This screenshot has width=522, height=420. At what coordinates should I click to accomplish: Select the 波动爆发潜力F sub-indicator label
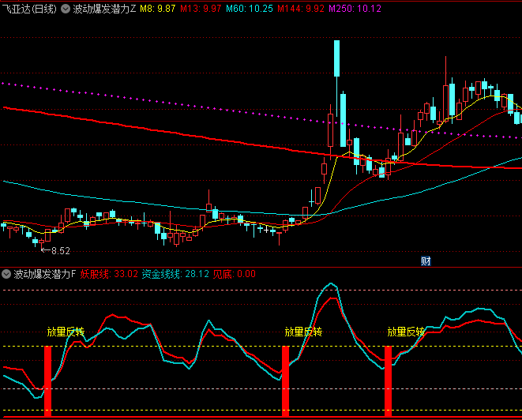coord(44,274)
